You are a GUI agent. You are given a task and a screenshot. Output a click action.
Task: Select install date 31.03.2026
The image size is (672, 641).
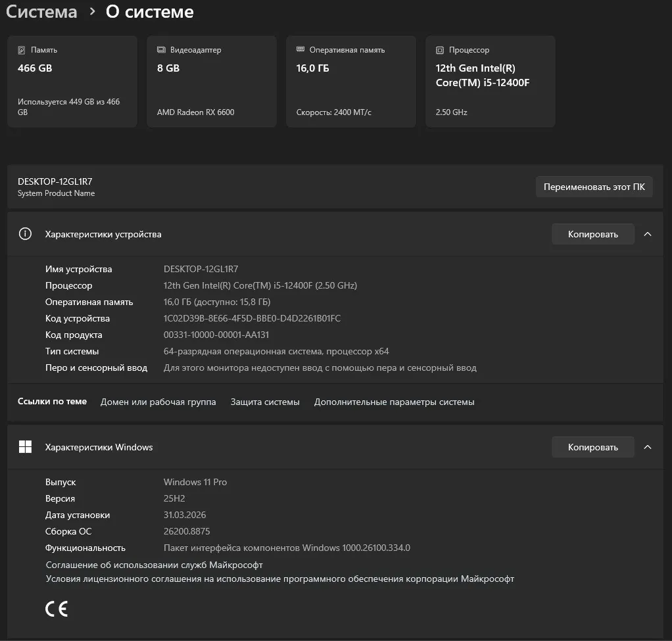(x=185, y=515)
